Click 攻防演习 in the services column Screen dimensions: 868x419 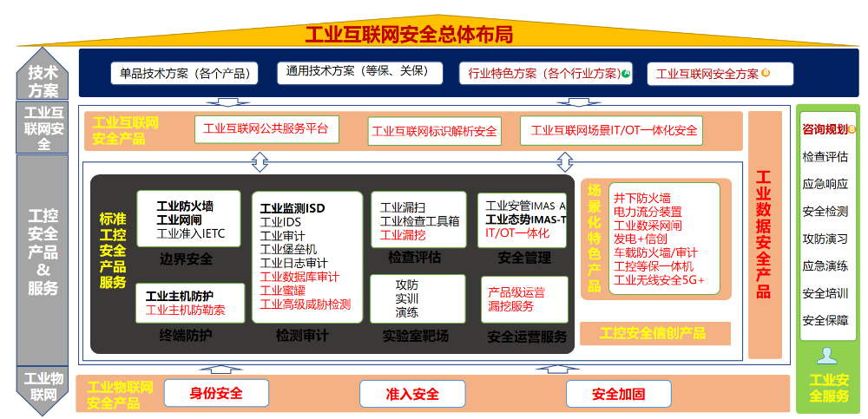coord(825,239)
